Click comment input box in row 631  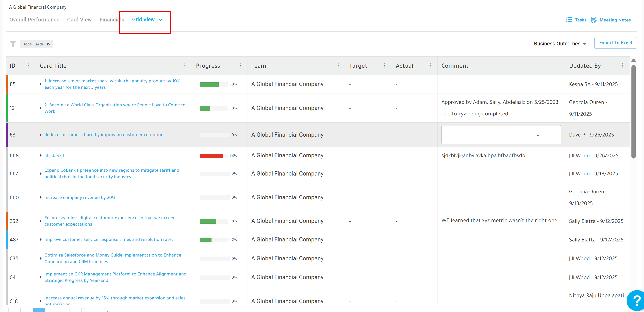[501, 135]
